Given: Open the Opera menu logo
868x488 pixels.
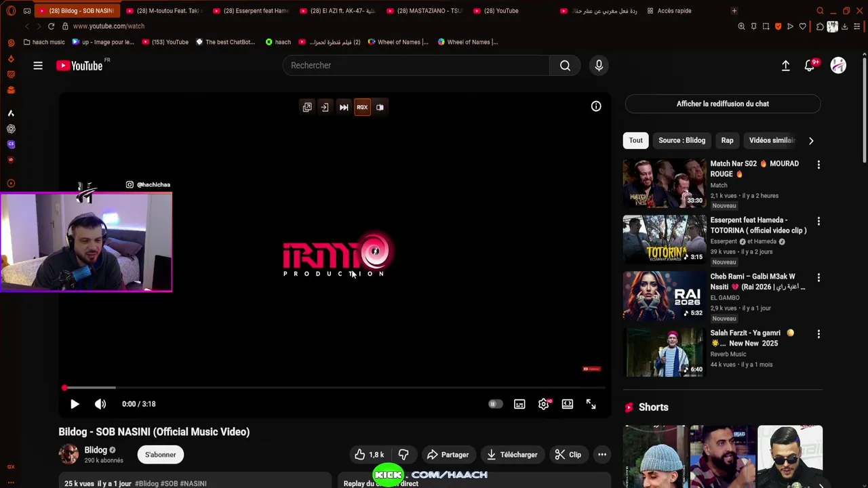Looking at the screenshot, I should 11,11.
